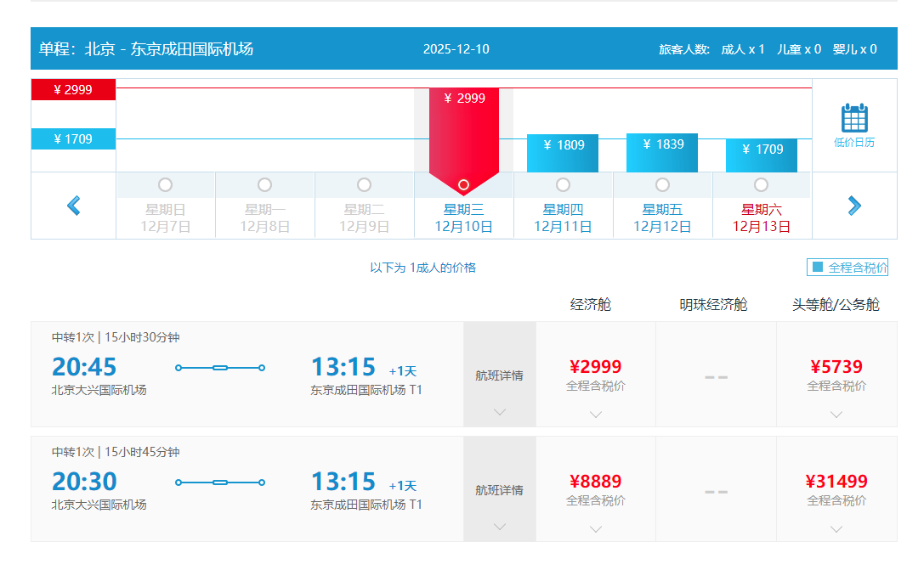Select the Sunday December 7 date tab

coord(166,218)
